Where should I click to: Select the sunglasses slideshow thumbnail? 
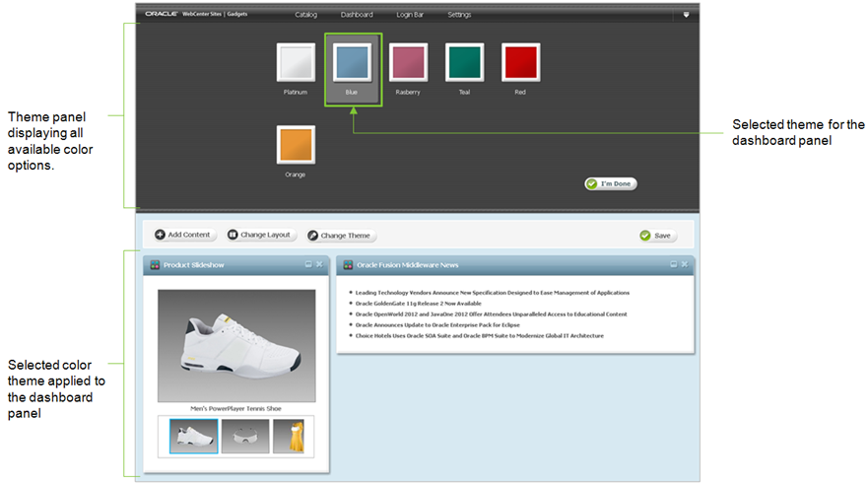[245, 437]
